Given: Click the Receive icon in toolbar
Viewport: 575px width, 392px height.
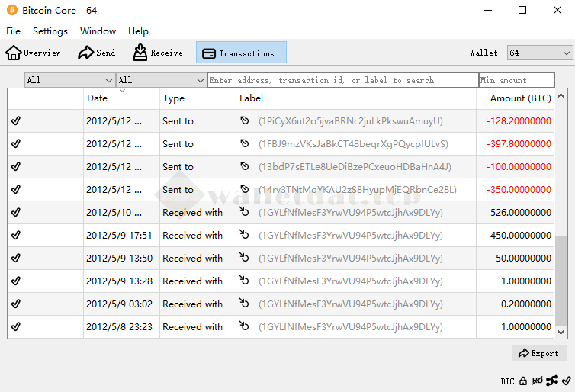Looking at the screenshot, I should click(x=140, y=53).
